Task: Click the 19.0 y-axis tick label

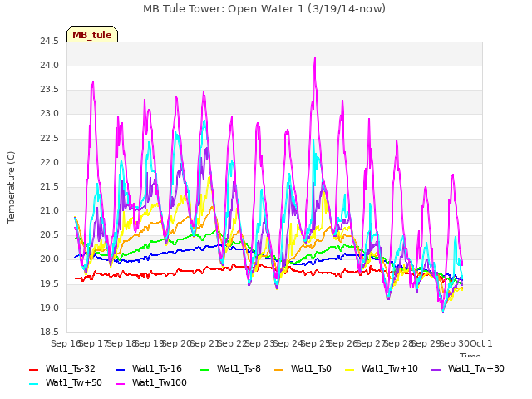Action: [x=49, y=308]
